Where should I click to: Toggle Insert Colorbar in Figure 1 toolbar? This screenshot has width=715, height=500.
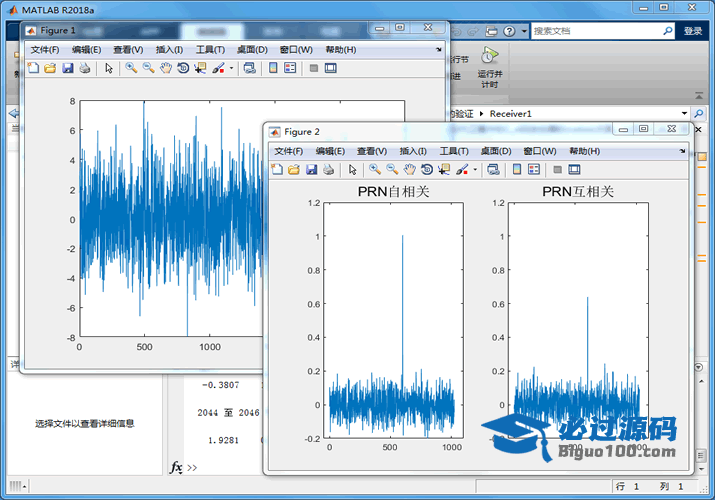(272, 68)
